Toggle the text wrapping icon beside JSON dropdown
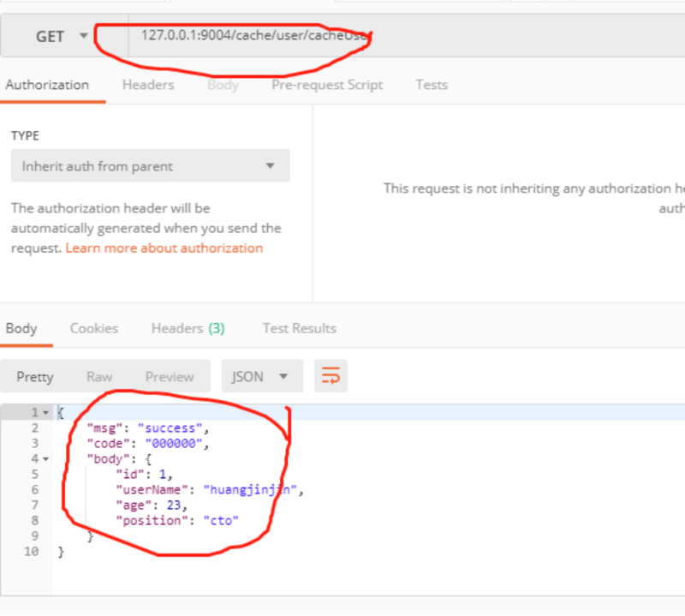The image size is (685, 616). [x=331, y=375]
